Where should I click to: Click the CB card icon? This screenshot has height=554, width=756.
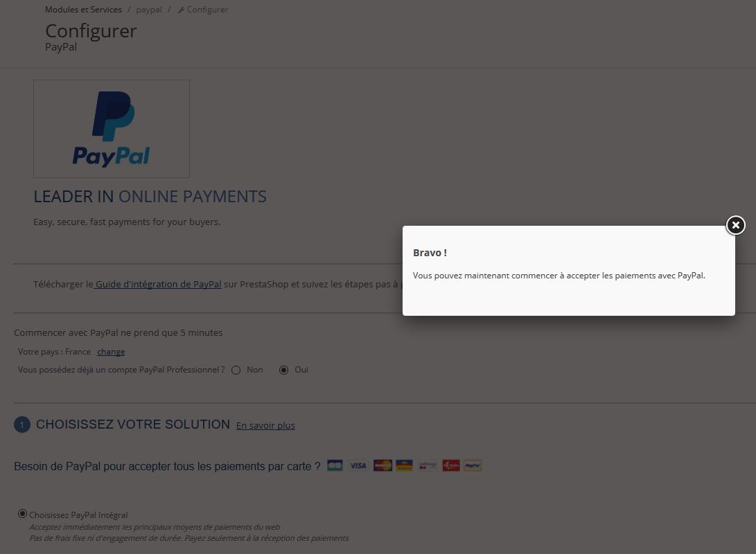pos(335,465)
